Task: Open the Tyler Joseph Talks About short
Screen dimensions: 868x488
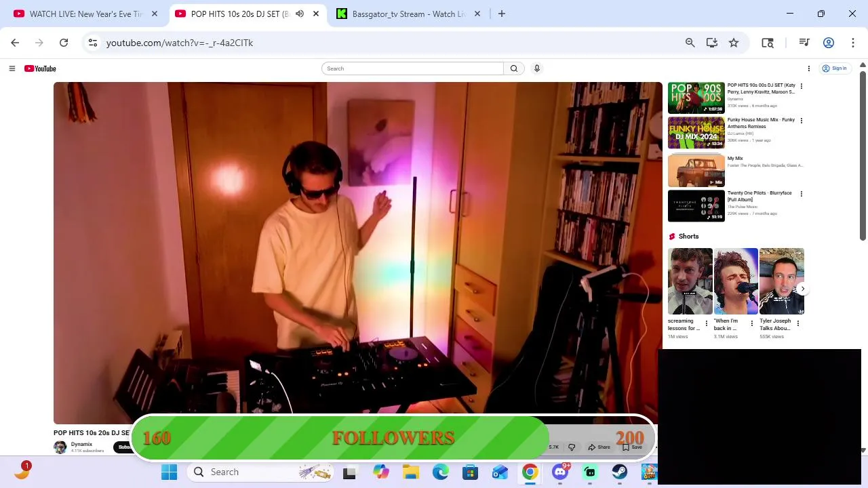Action: 781,281
